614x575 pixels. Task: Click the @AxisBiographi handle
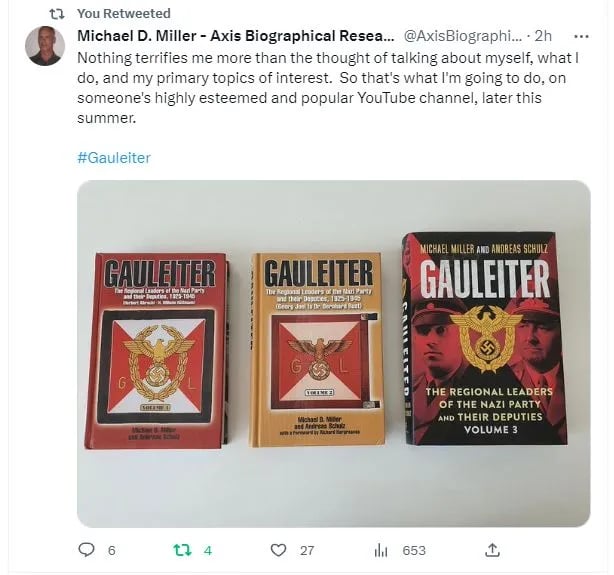point(463,36)
